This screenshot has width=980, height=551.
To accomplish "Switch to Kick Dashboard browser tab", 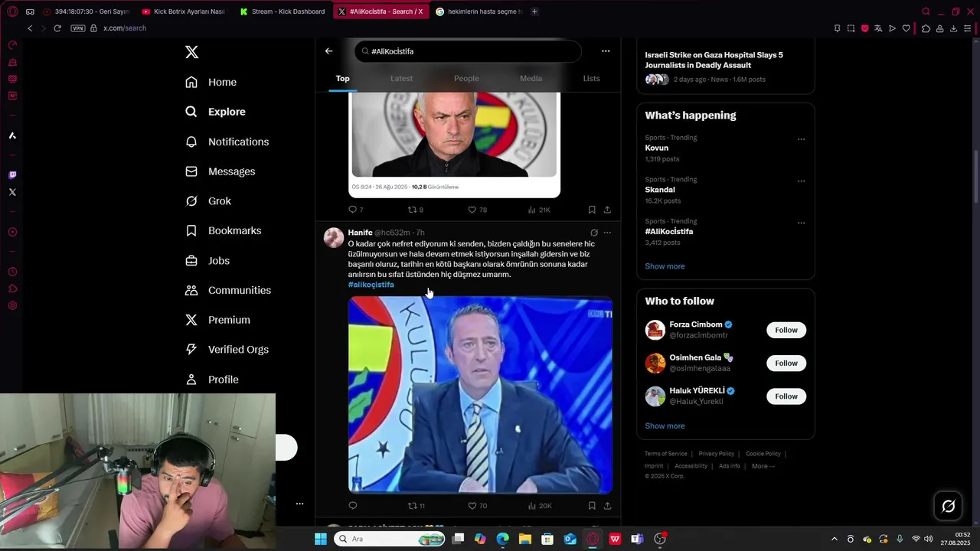I will tap(283, 11).
